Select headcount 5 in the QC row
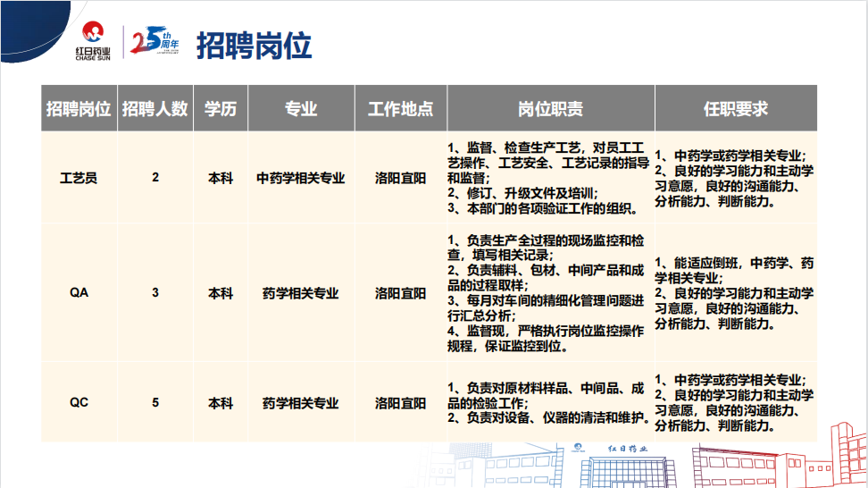 (x=155, y=402)
